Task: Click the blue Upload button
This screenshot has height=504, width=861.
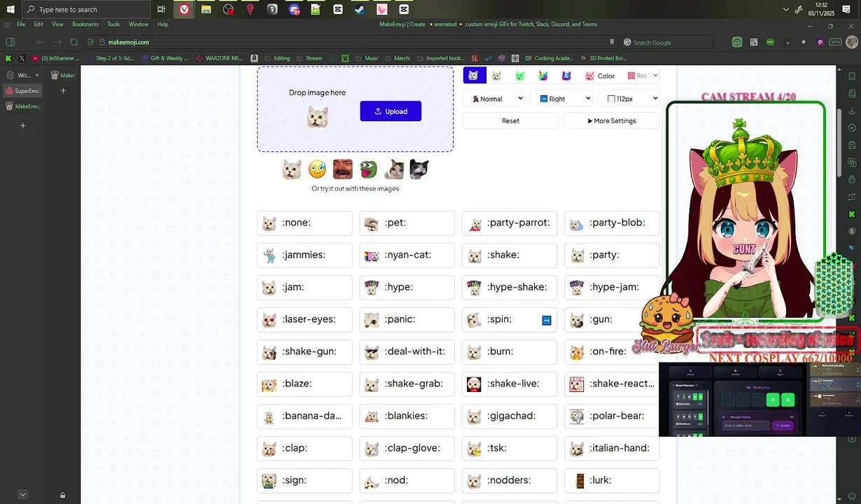Action: 391,111
